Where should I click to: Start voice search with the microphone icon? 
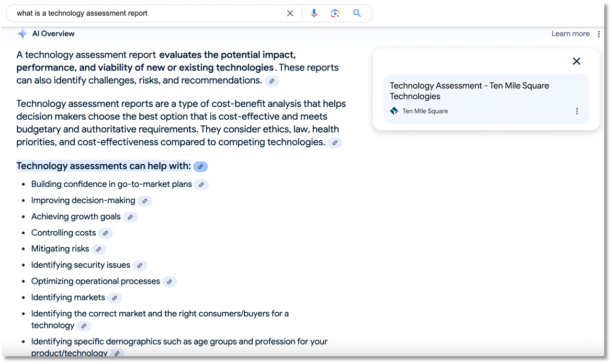click(x=314, y=14)
